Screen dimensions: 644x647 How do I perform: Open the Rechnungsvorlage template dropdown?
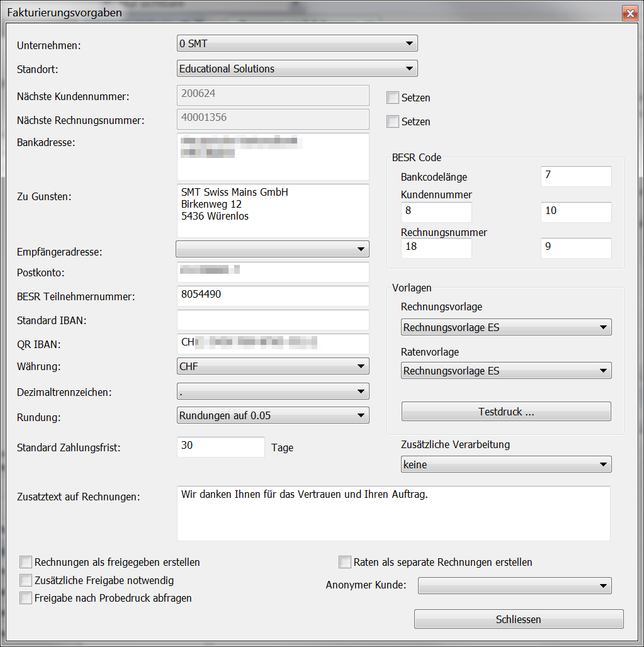coord(506,327)
